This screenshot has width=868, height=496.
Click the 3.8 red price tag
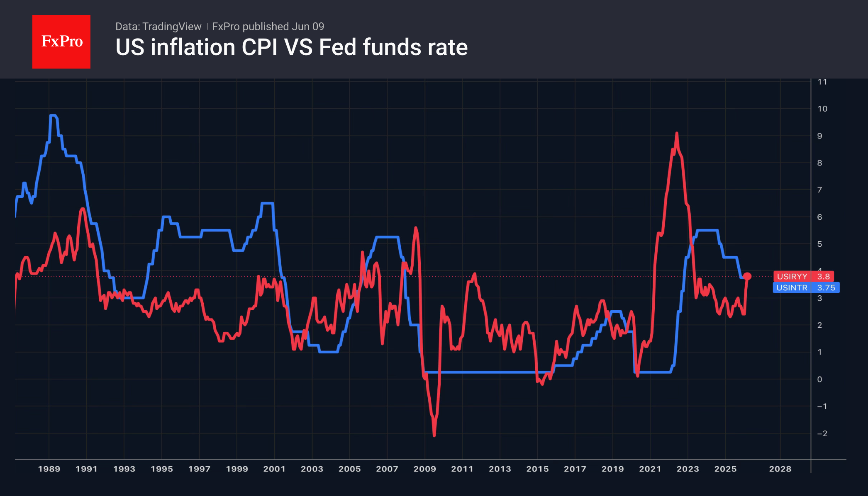(823, 276)
